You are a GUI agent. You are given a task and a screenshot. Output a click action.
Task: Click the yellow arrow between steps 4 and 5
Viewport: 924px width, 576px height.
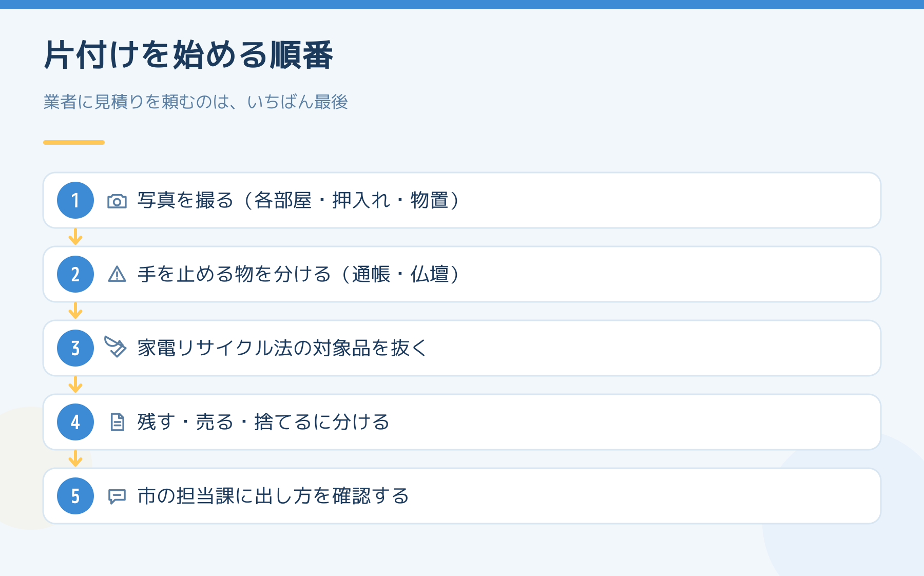point(75,458)
